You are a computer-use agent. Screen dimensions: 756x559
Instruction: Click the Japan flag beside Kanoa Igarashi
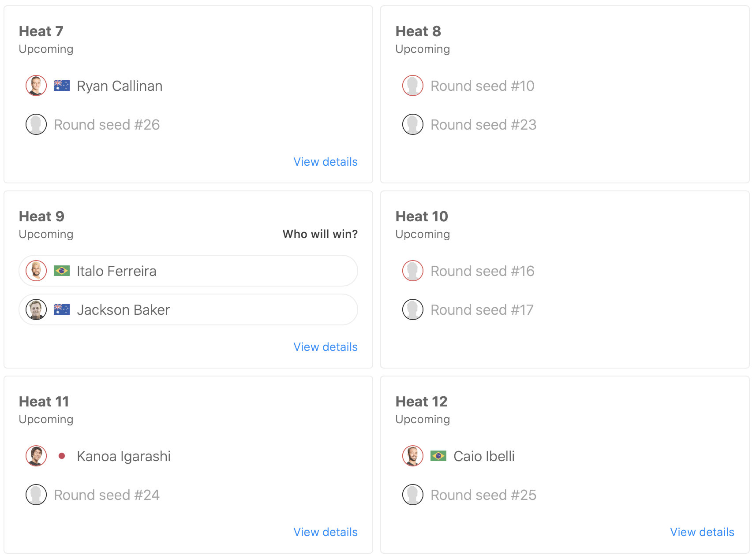[x=62, y=456]
